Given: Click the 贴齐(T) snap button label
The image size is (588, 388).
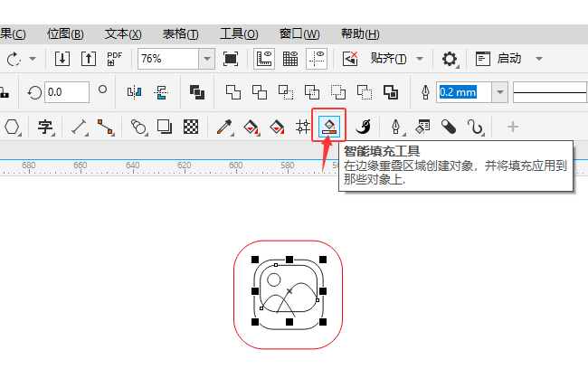Looking at the screenshot, I should click(x=388, y=59).
